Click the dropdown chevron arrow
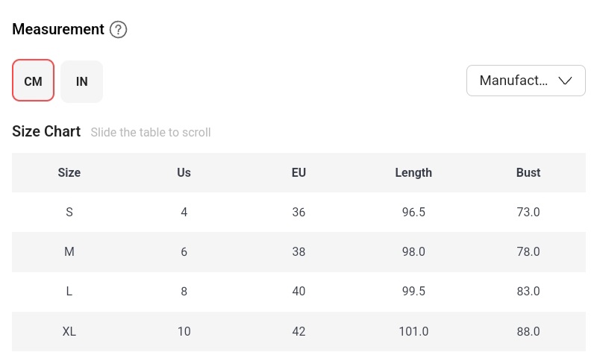597x364 pixels. click(565, 81)
